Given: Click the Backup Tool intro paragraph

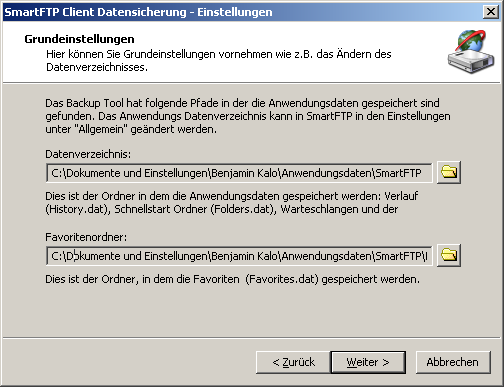Looking at the screenshot, I should (248, 116).
